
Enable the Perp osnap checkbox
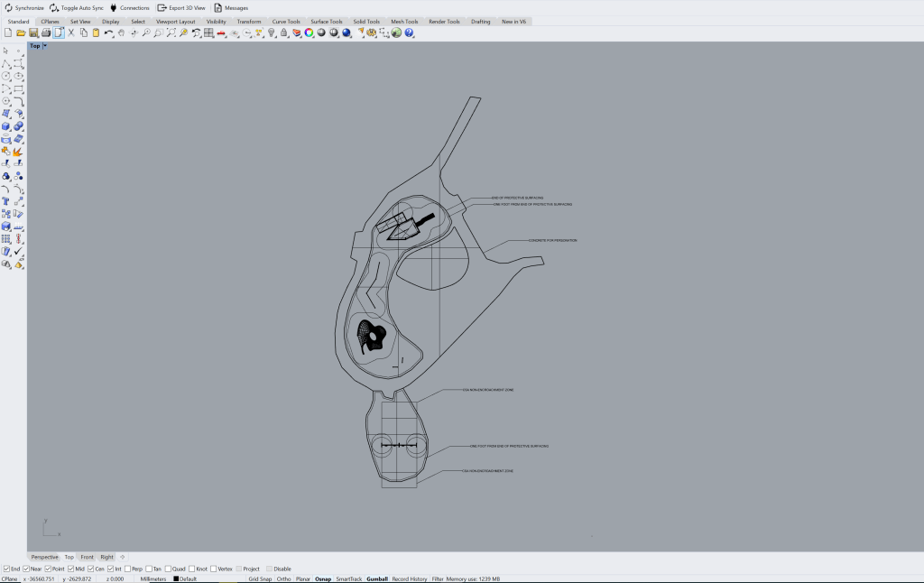[128, 569]
